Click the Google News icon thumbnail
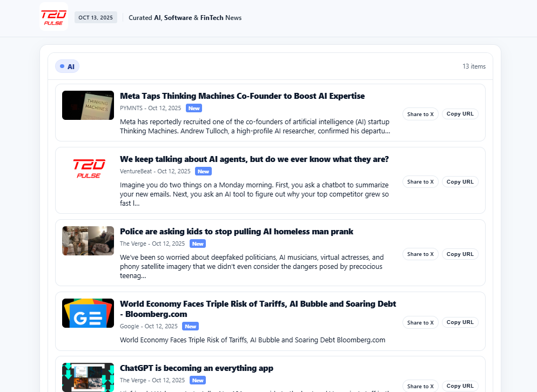 [88, 313]
